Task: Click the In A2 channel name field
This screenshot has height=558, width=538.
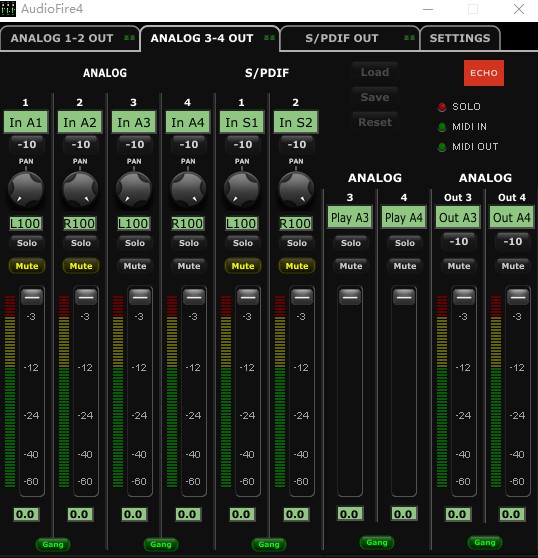Action: click(80, 122)
